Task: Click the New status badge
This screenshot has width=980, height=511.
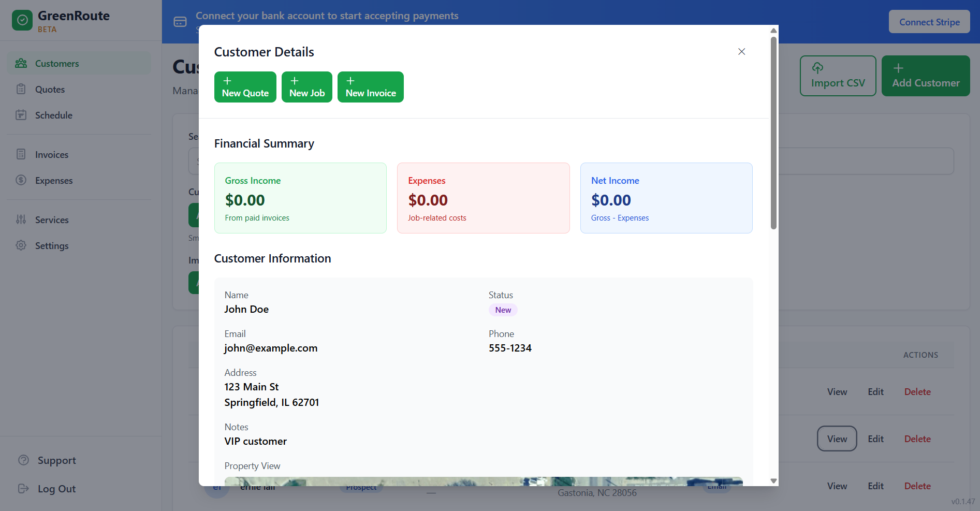Action: click(503, 310)
